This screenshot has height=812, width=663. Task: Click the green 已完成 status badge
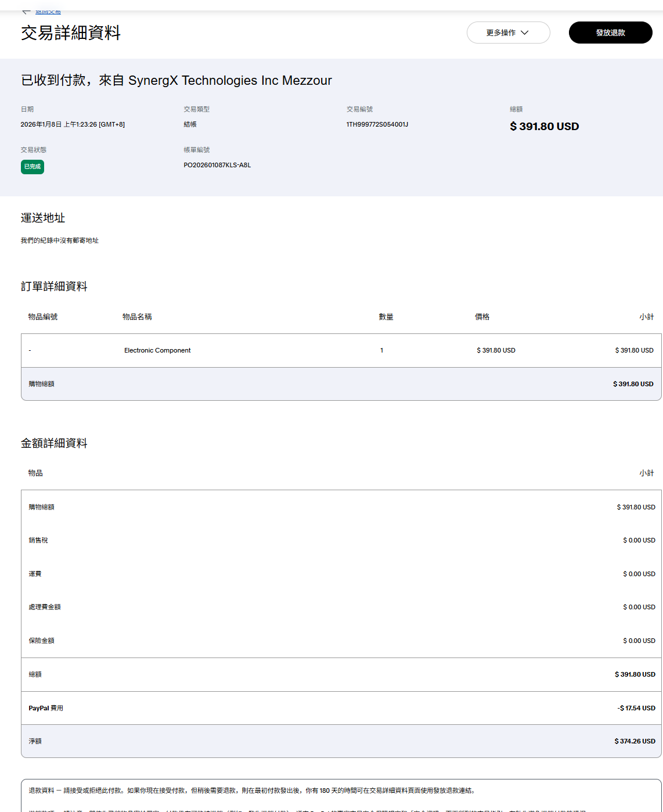[x=33, y=167]
